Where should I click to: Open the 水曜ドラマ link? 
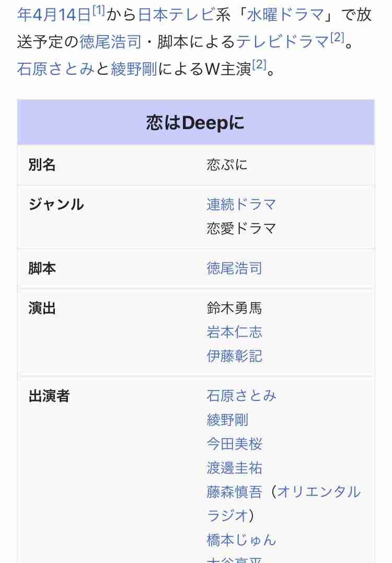click(286, 15)
